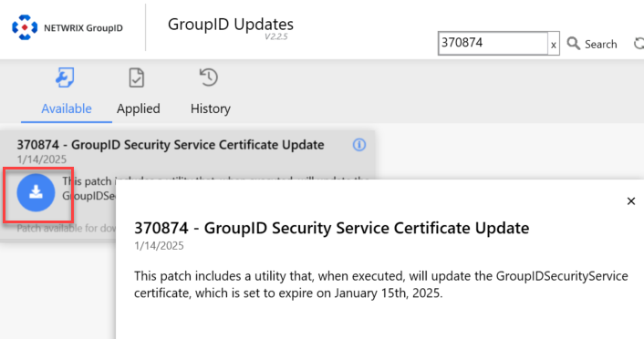Click the 1/14/2025 date in patch card
Viewport: 644px width, 339px height.
point(41,159)
